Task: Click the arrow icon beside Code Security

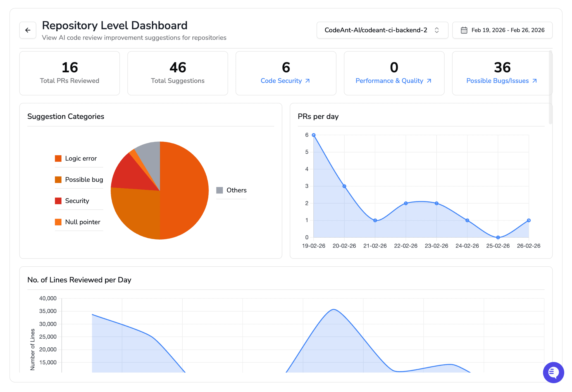Action: click(x=308, y=81)
